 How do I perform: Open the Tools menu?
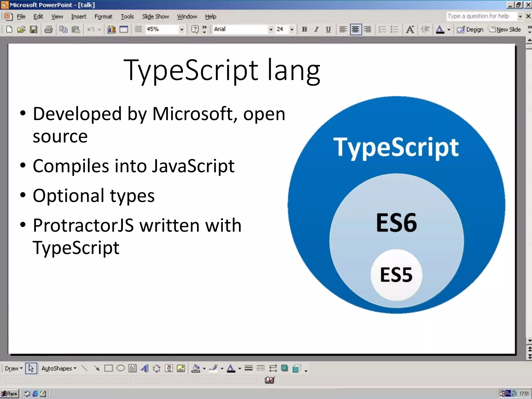pos(127,17)
